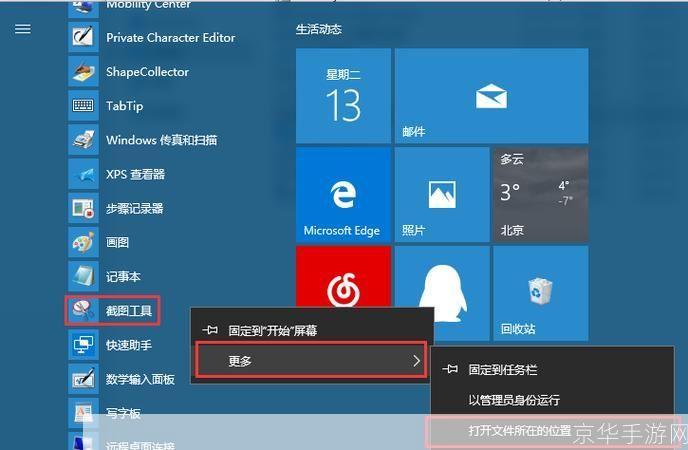Click the 数学输入面板 label

tap(140, 379)
